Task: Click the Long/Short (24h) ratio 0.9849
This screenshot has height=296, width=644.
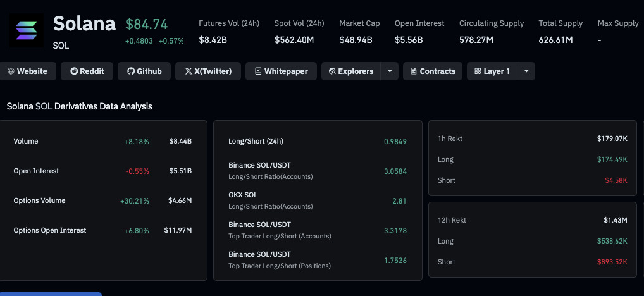Action: 395,142
